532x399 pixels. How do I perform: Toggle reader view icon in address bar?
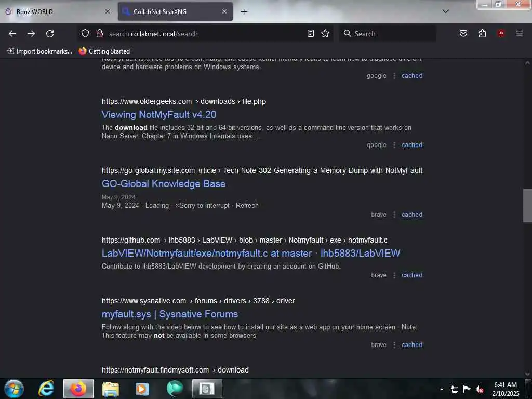(x=311, y=33)
